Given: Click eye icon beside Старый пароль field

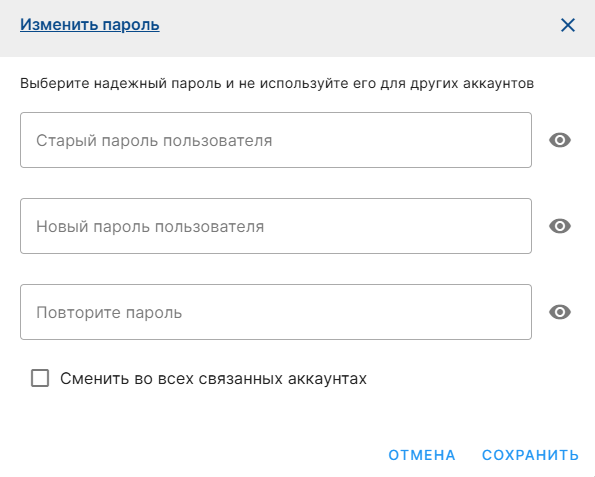Looking at the screenshot, I should 560,140.
